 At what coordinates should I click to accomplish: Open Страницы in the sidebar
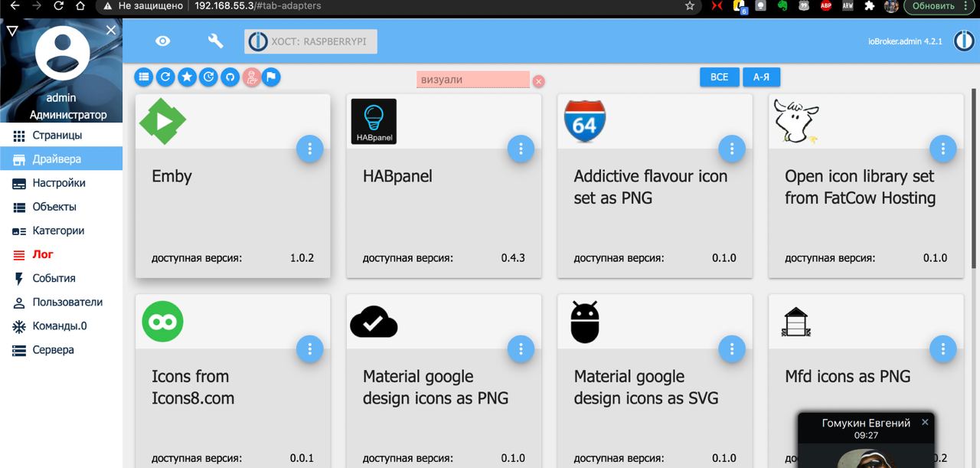click(61, 136)
